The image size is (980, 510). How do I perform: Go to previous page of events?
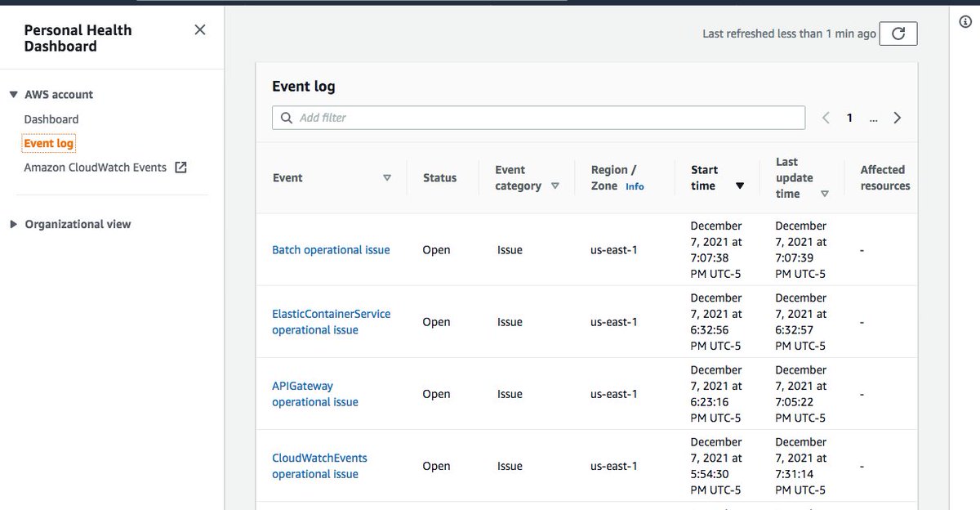click(826, 118)
